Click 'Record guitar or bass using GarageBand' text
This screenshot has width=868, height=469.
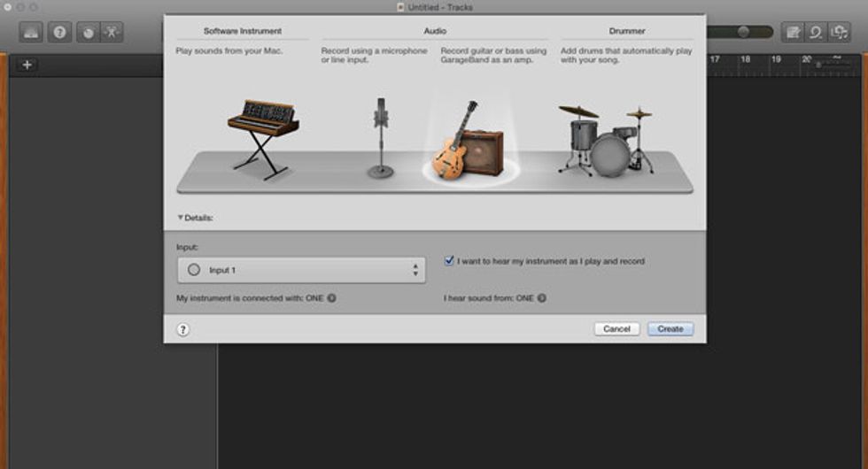(494, 55)
